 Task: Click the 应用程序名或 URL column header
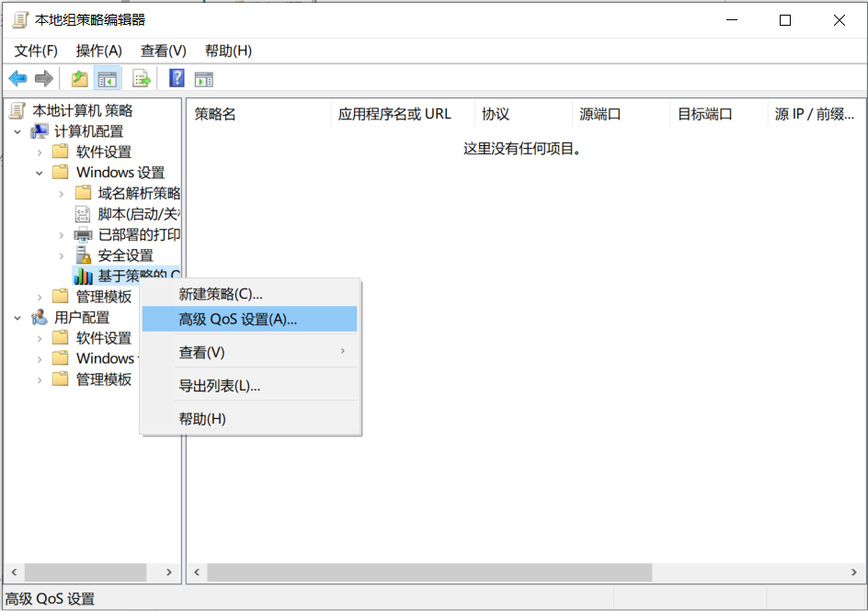coord(403,114)
